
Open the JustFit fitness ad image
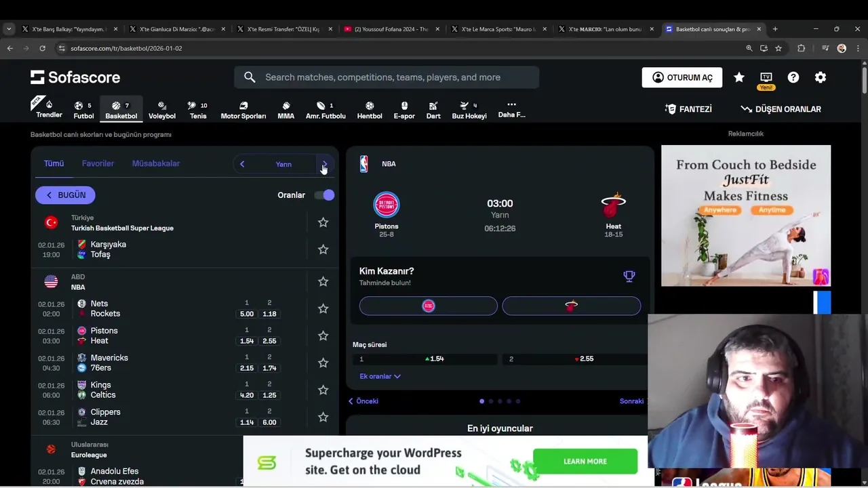click(x=746, y=216)
